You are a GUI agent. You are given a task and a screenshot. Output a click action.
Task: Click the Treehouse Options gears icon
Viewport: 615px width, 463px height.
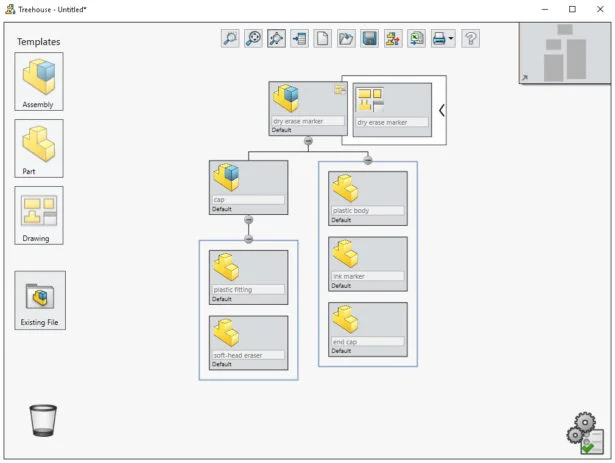pos(585,434)
